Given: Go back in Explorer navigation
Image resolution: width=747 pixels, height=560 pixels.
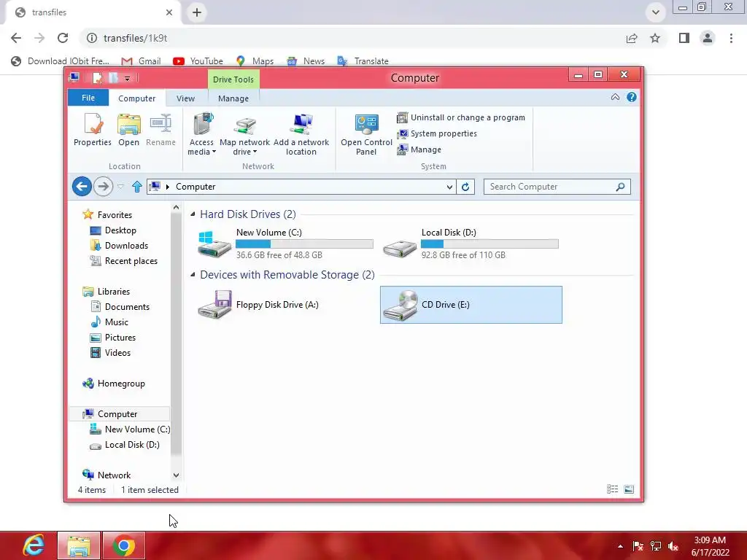Looking at the screenshot, I should point(82,186).
